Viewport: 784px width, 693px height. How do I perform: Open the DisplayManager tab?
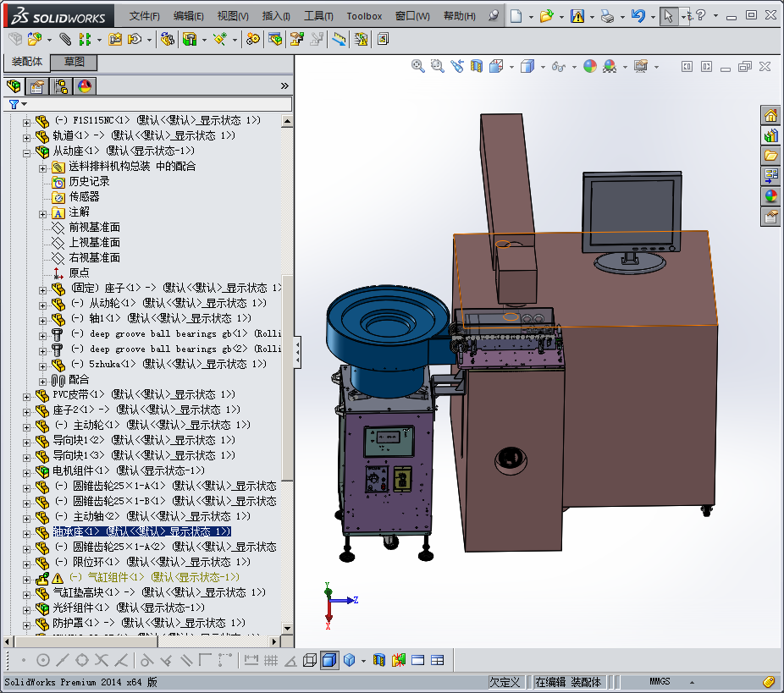click(85, 86)
